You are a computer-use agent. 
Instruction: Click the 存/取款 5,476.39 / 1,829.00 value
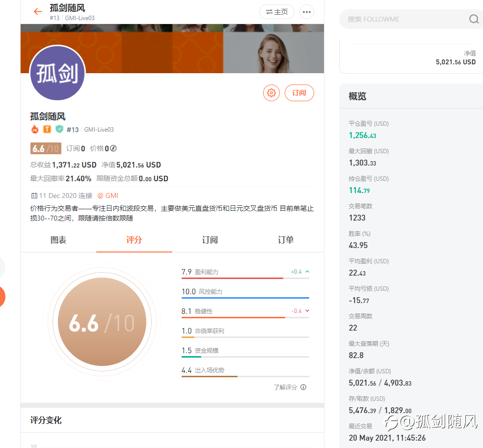pyautogui.click(x=380, y=410)
